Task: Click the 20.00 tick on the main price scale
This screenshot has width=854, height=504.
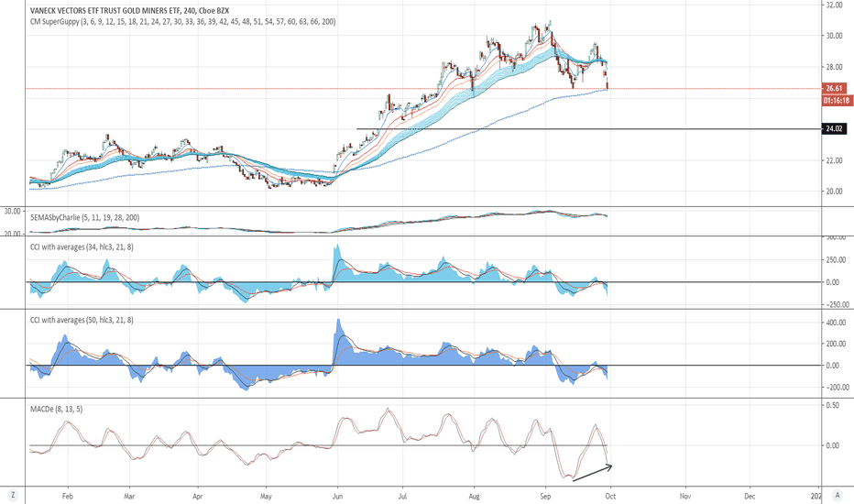Action: coord(835,192)
